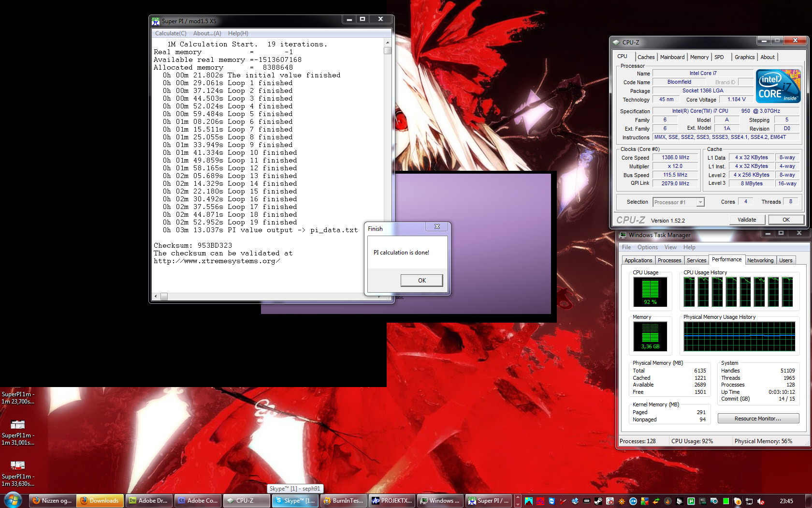Switch to the Skype taskbar item

click(294, 501)
